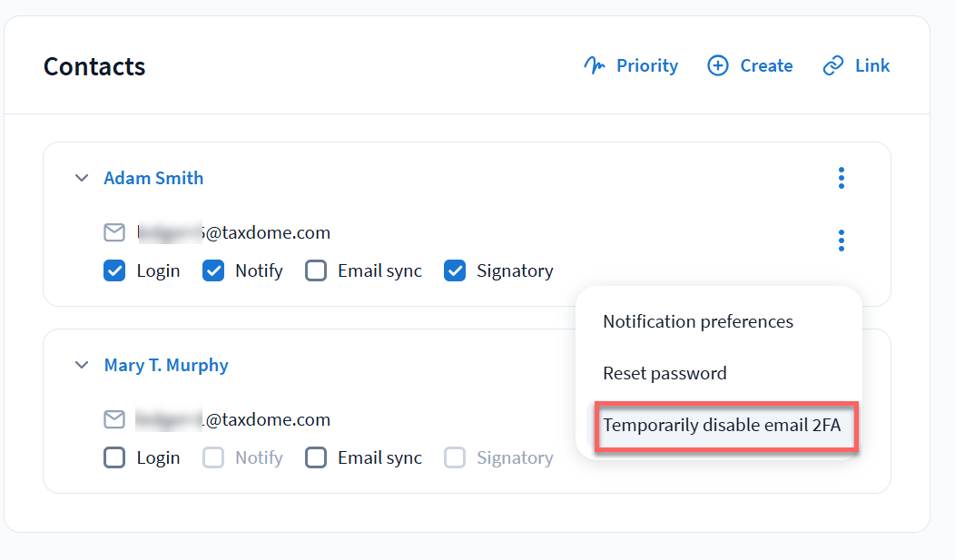Uncheck Notify checkbox for Adam Smith

(213, 270)
